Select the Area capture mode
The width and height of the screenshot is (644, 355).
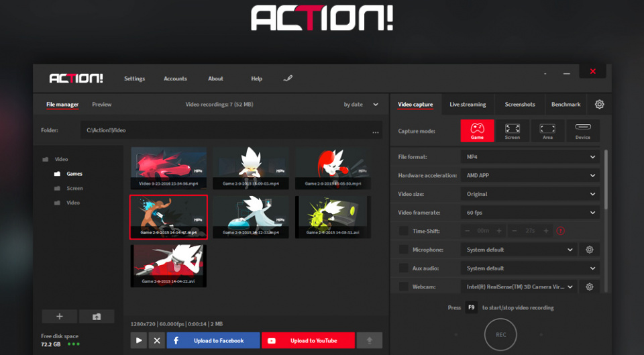click(547, 131)
